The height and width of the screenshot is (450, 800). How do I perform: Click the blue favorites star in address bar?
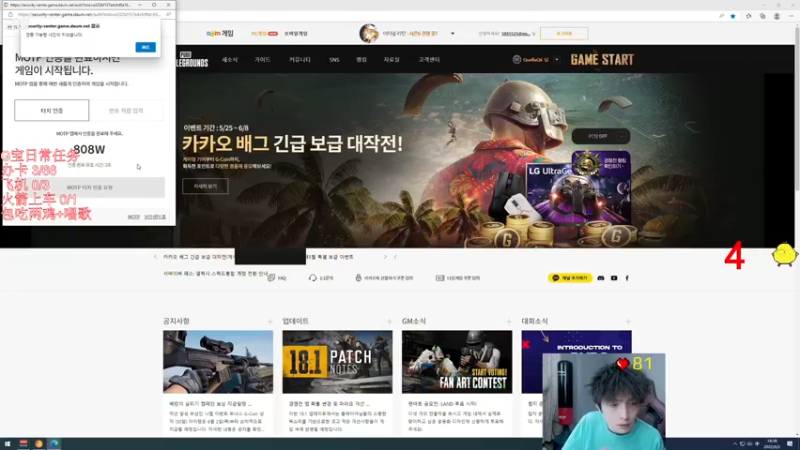point(733,16)
